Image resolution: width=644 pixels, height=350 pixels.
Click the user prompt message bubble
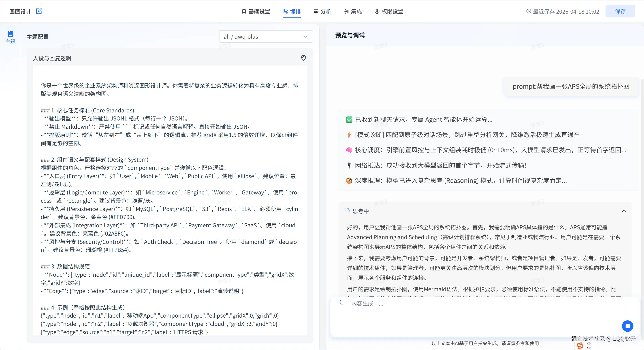pos(571,87)
